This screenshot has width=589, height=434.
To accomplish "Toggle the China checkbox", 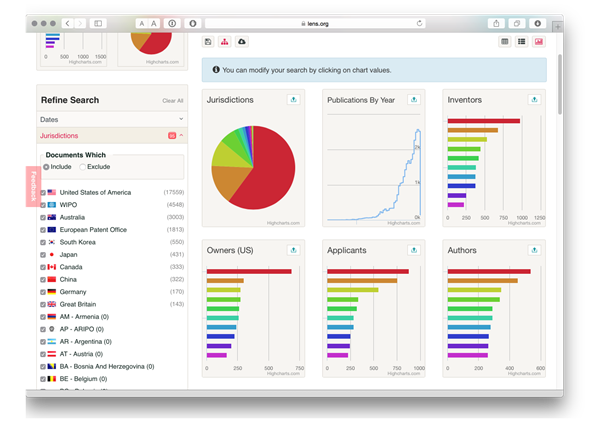I will pos(43,280).
